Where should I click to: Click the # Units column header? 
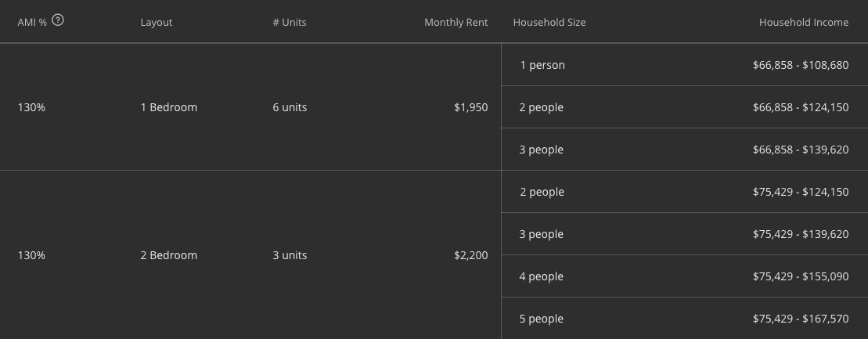click(290, 23)
